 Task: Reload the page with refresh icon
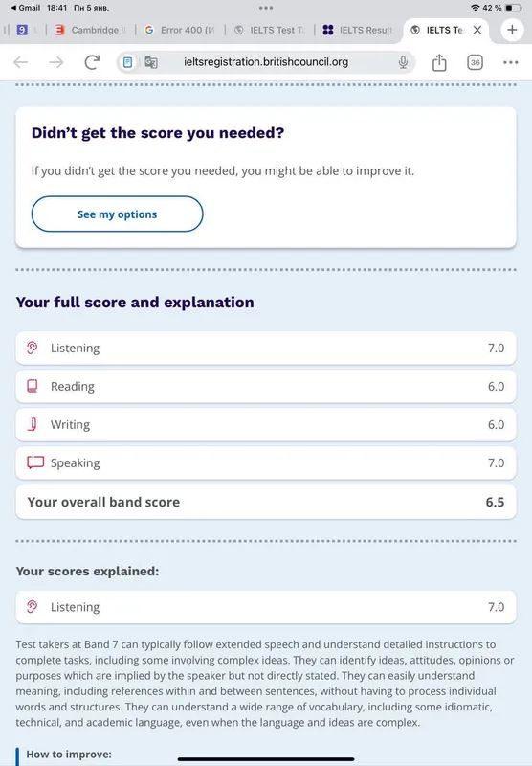[92, 62]
